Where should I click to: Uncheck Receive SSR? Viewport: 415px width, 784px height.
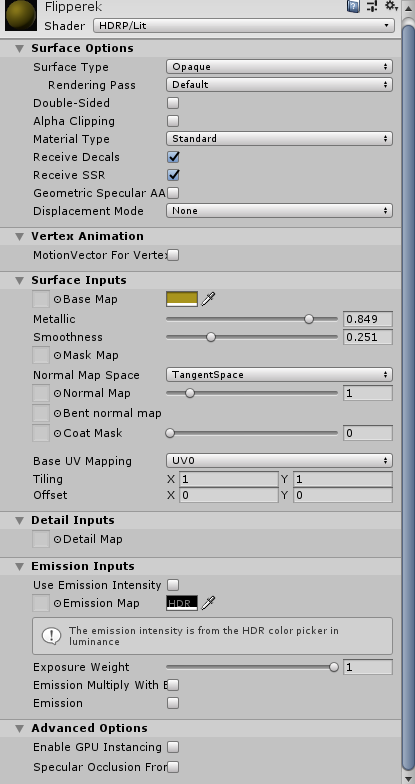173,175
